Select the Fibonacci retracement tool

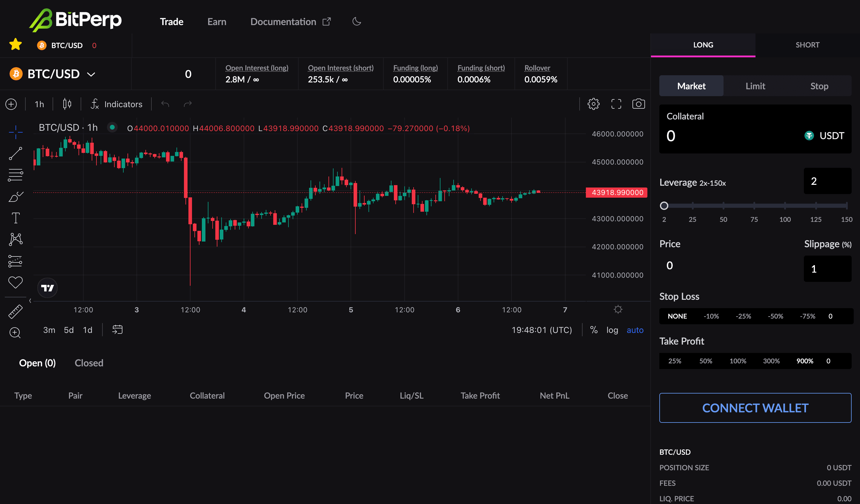click(16, 175)
